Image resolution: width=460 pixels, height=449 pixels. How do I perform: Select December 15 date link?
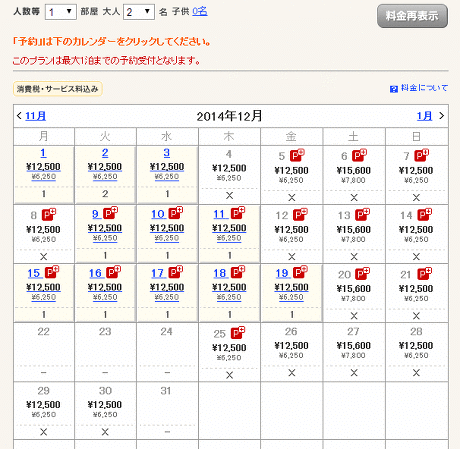34,273
